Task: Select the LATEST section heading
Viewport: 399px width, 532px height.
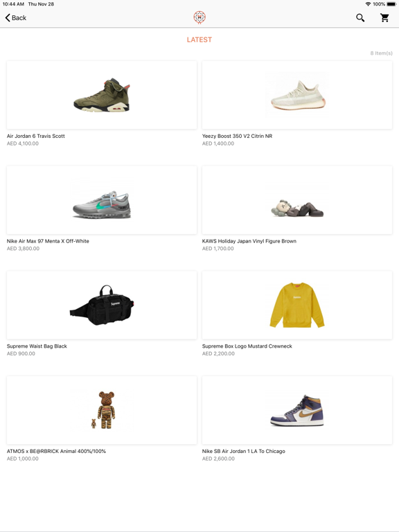Action: pos(199,39)
